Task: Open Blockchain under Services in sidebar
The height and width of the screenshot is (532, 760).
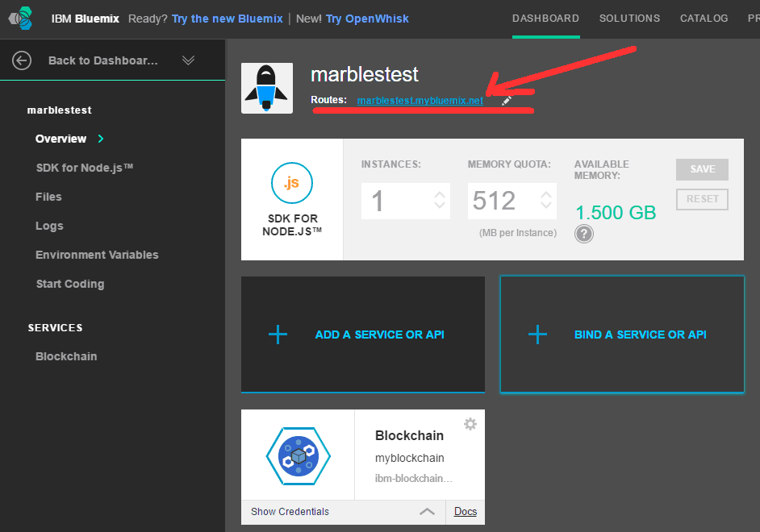Action: [x=66, y=357]
